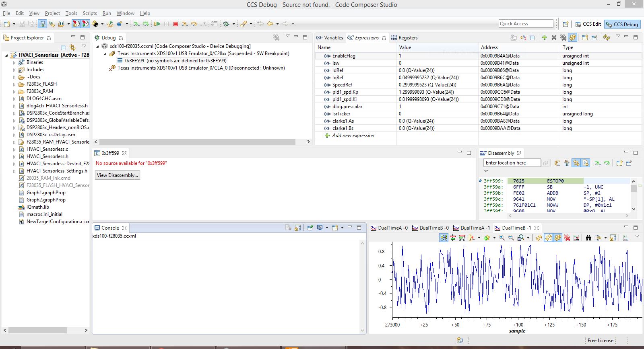Click the lock icon on graph toolbar

613,238
